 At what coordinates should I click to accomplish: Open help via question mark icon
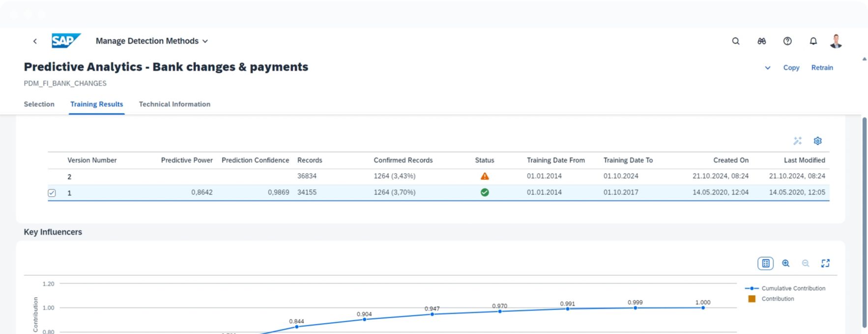(x=787, y=41)
